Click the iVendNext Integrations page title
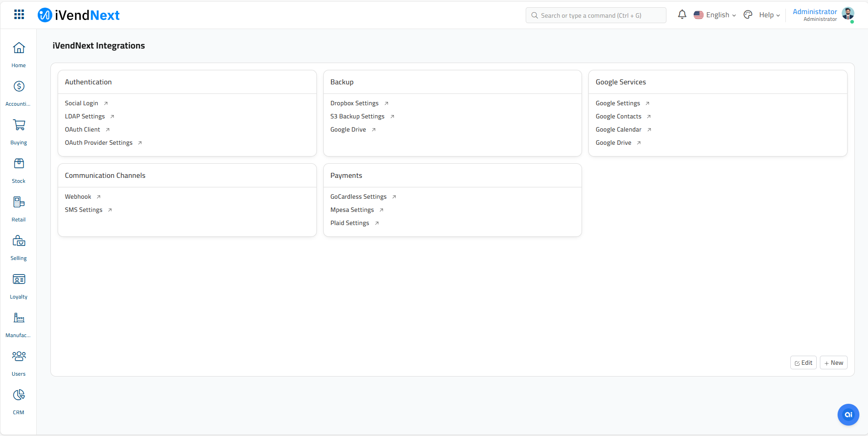Screen dimensions: 868x436 (x=99, y=46)
